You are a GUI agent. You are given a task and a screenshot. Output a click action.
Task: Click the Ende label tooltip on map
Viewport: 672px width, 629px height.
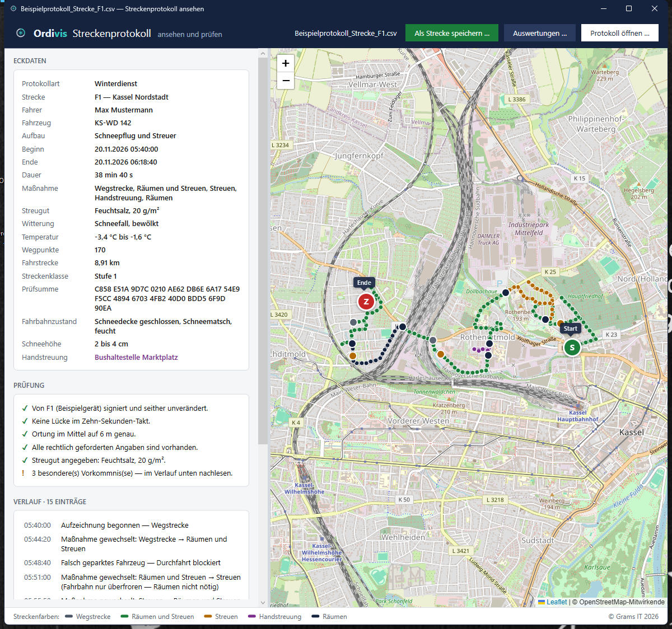tap(364, 283)
